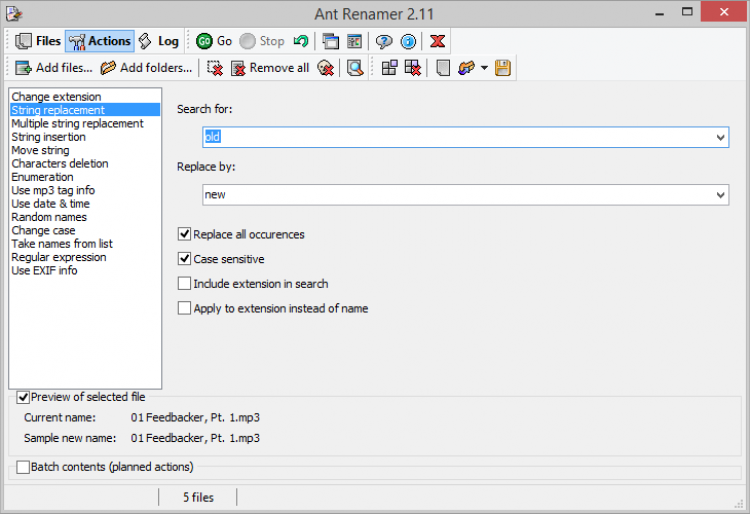Select Change extension action
The height and width of the screenshot is (514, 750).
pos(85,97)
